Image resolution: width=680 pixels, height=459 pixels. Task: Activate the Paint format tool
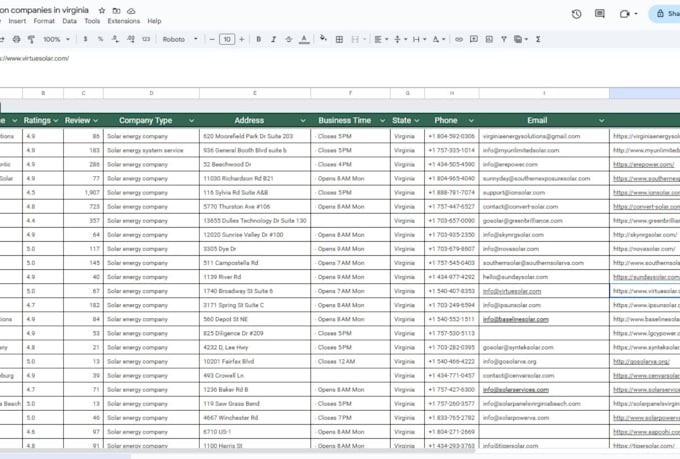coord(31,39)
